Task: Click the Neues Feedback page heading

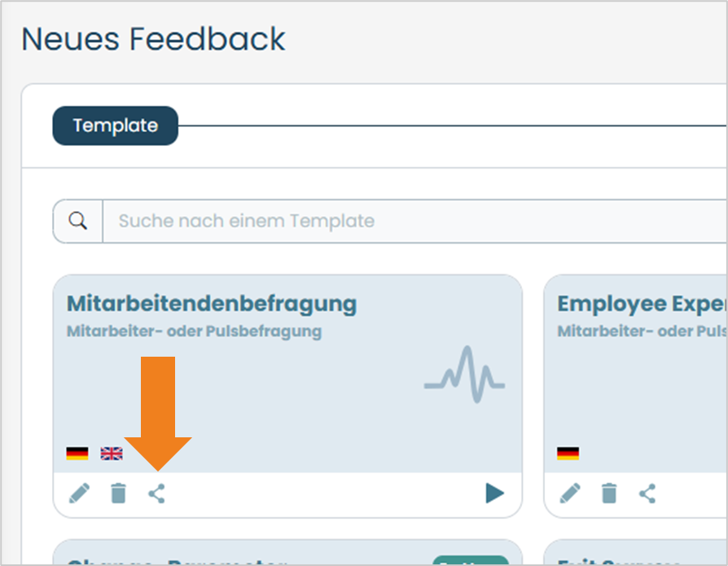Action: [153, 38]
